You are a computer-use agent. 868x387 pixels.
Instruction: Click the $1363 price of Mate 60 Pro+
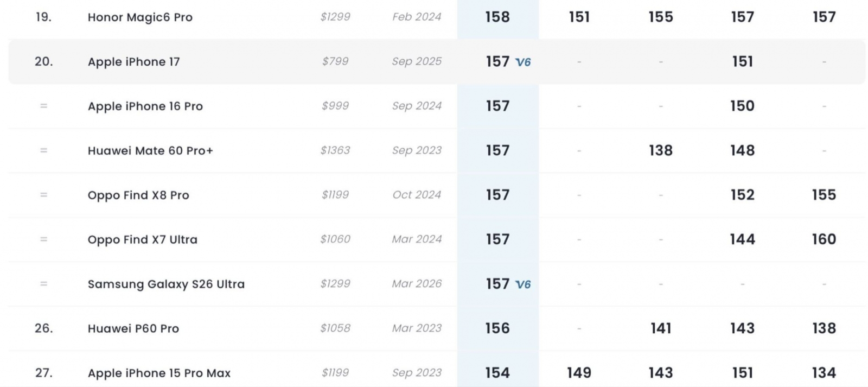335,150
